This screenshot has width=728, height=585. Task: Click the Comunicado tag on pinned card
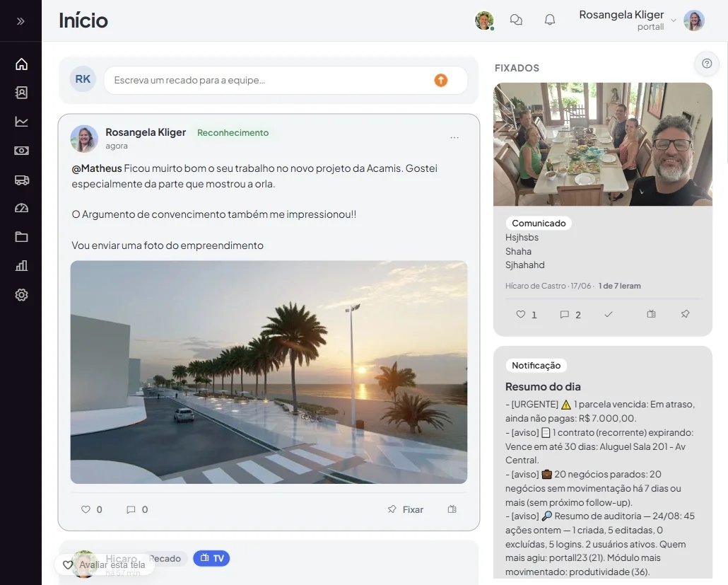tap(539, 223)
